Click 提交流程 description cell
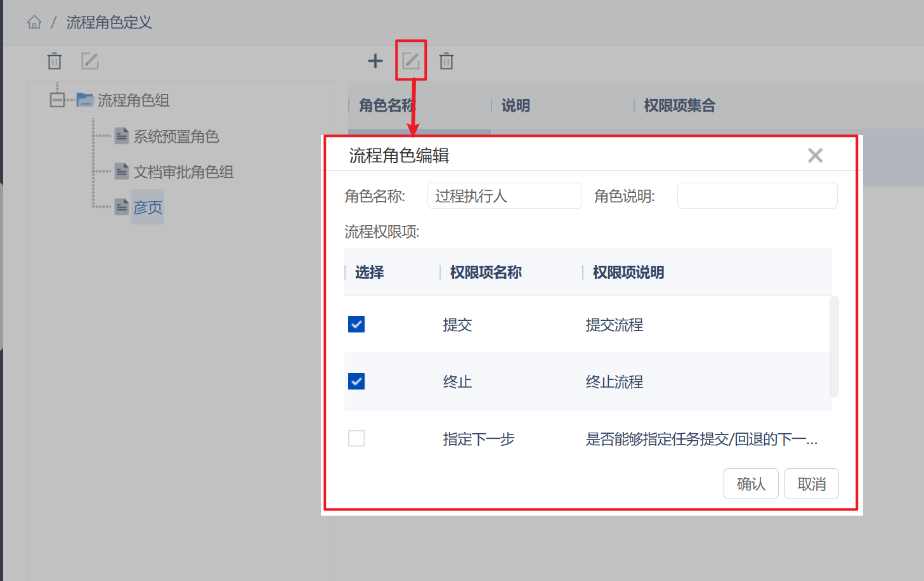 click(x=615, y=325)
